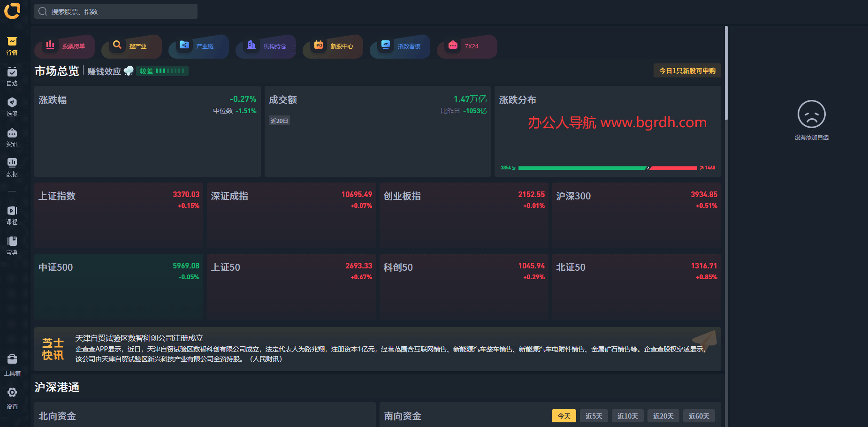Switch to the 近5天 tab
This screenshot has width=868, height=427.
click(594, 416)
